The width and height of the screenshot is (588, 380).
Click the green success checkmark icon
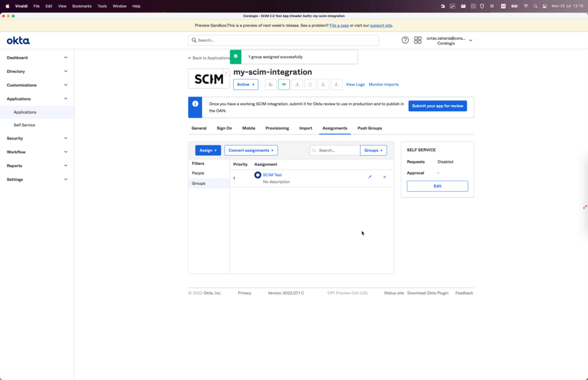(235, 57)
